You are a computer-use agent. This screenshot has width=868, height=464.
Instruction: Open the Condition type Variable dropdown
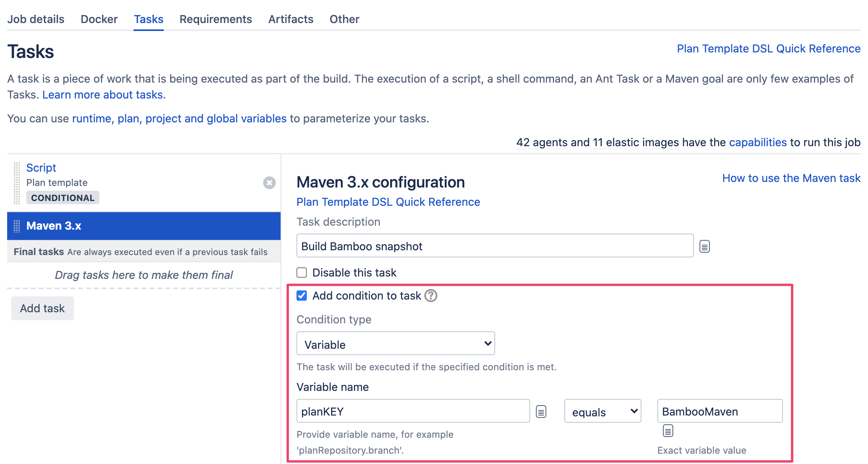coord(396,344)
